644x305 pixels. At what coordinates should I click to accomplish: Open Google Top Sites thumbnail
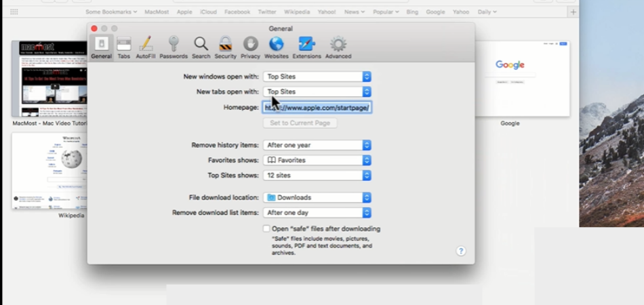[523, 79]
